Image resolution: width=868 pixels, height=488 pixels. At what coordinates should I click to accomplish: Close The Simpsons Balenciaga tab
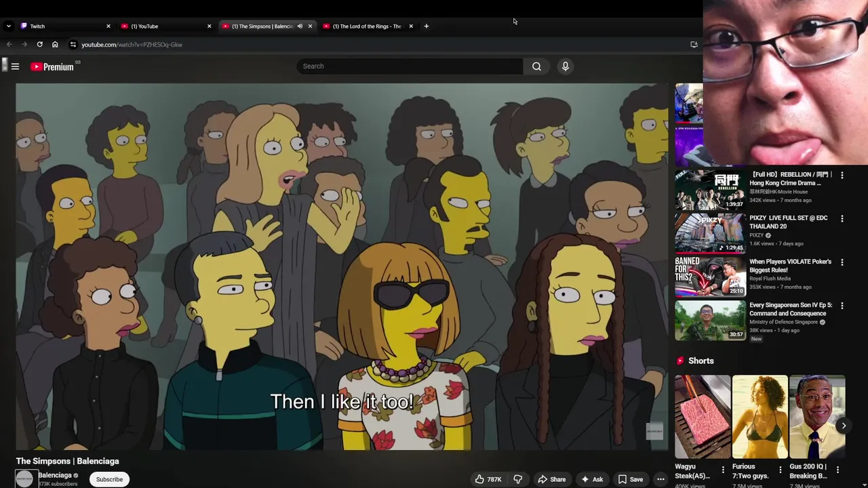pyautogui.click(x=310, y=26)
